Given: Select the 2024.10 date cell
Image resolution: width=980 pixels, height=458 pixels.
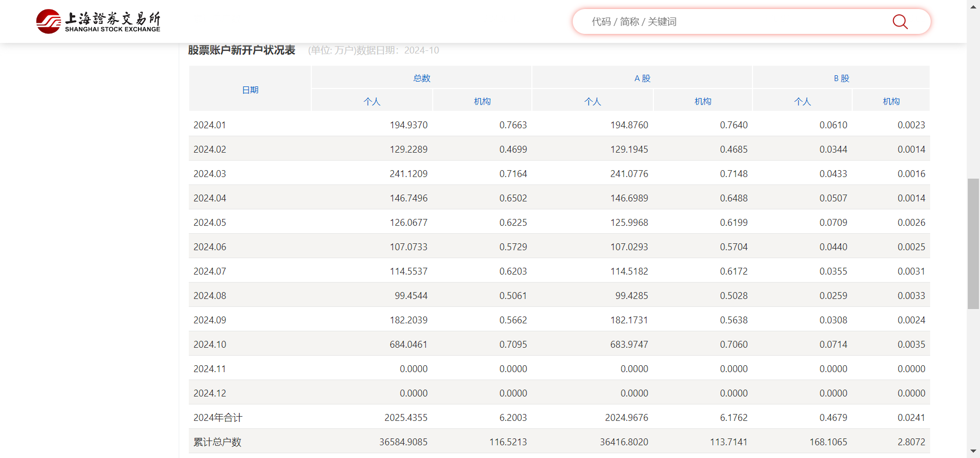Looking at the screenshot, I should pos(210,345).
